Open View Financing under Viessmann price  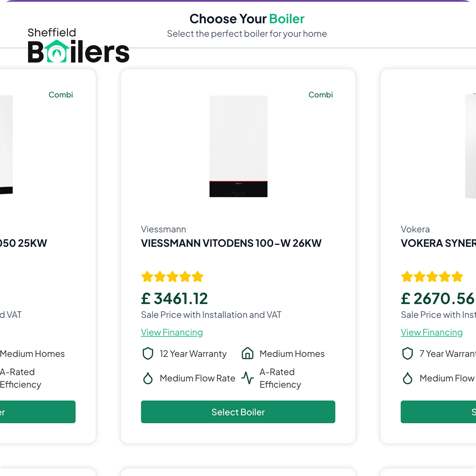point(172,332)
